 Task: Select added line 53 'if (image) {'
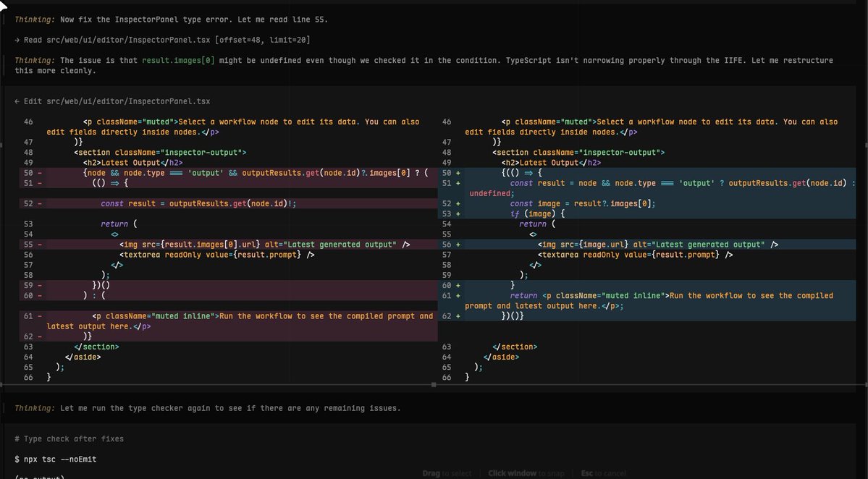647,213
